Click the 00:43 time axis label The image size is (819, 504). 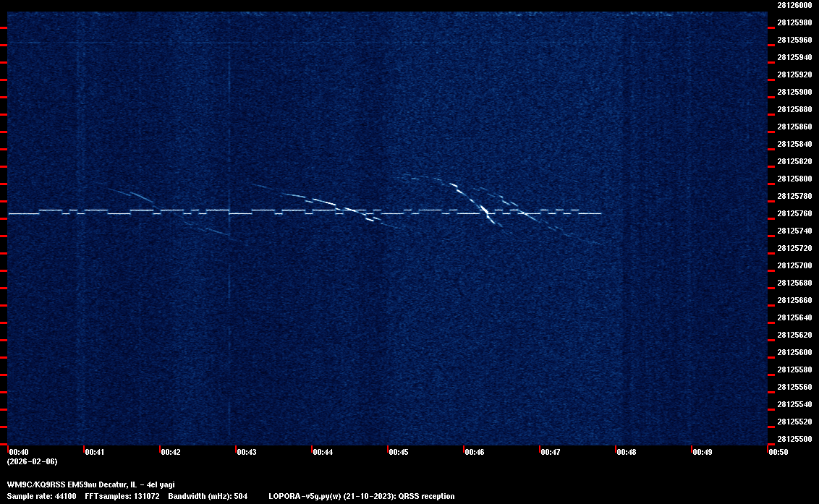247,452
